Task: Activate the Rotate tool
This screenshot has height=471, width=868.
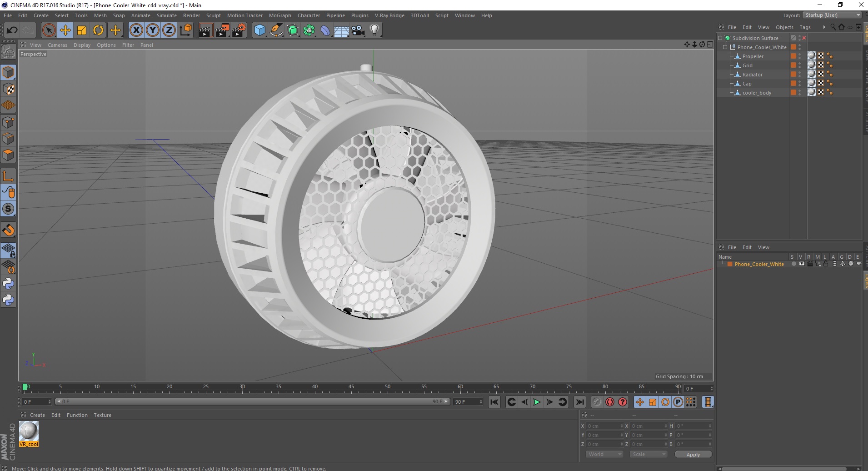Action: click(x=98, y=30)
